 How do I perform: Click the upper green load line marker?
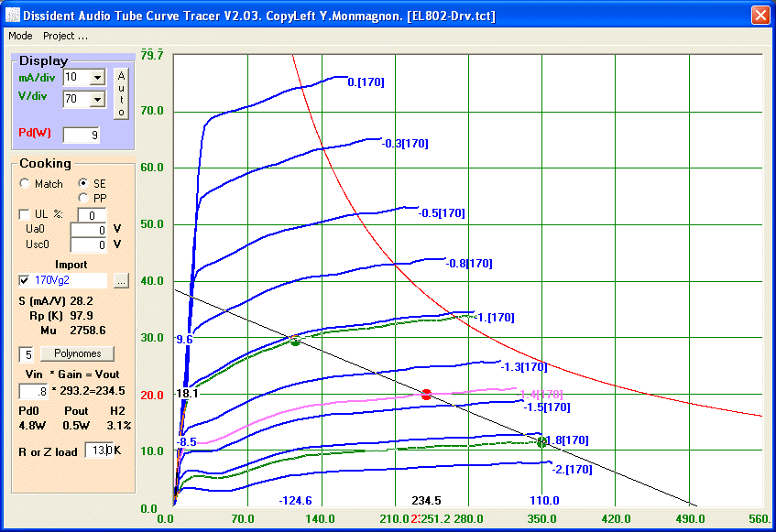click(295, 341)
